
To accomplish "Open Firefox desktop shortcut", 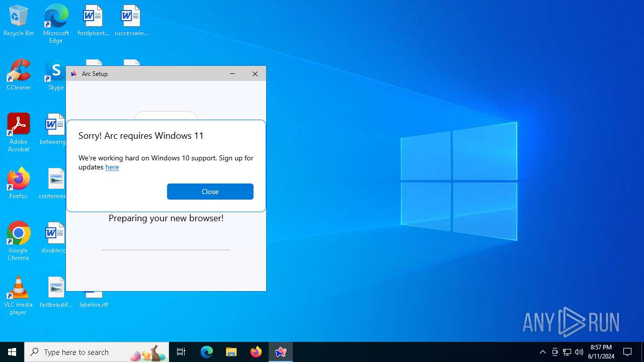I will pyautogui.click(x=19, y=184).
